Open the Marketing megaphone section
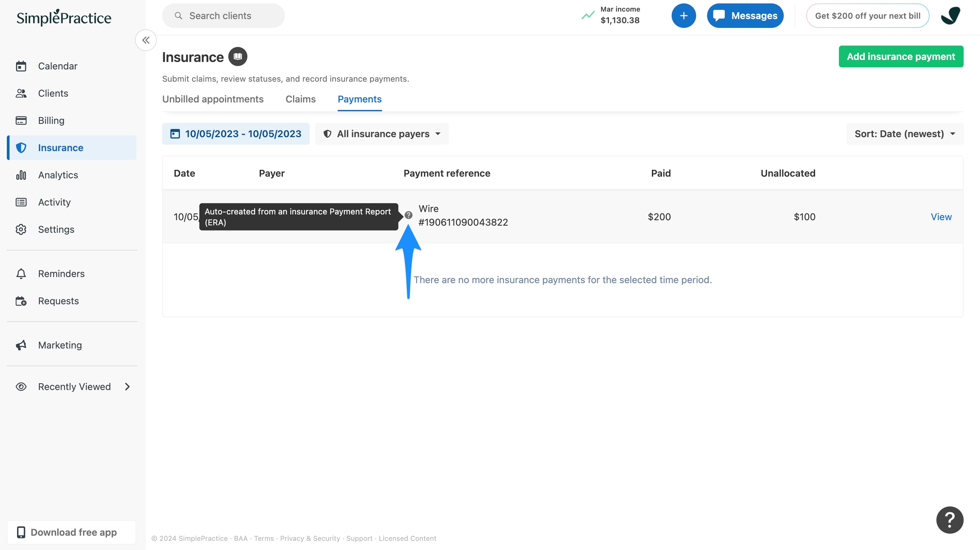The width and height of the screenshot is (980, 550). pyautogui.click(x=60, y=345)
